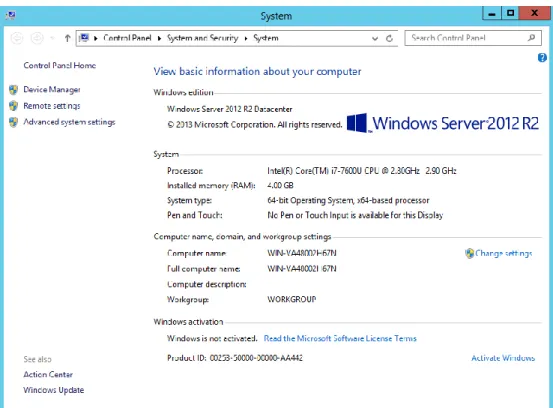Screen dimensions: 553x408
Task: Open Device Manager link
Action: (52, 90)
